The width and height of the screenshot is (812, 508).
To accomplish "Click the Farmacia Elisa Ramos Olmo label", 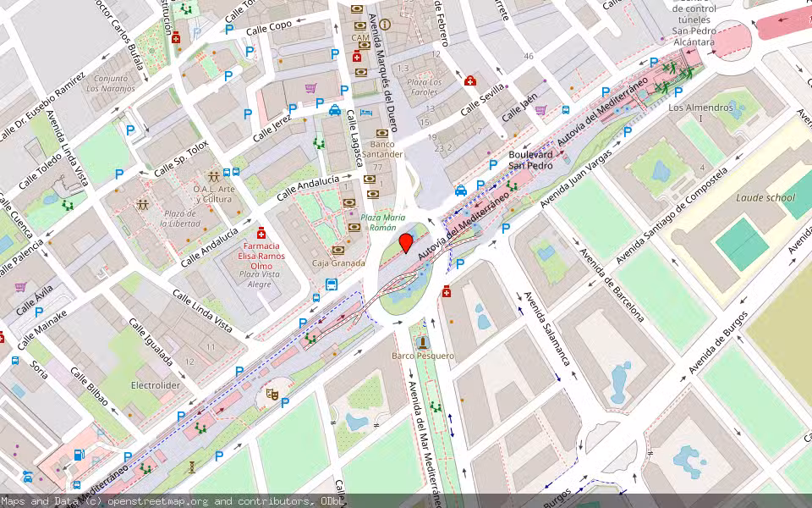I will (261, 256).
